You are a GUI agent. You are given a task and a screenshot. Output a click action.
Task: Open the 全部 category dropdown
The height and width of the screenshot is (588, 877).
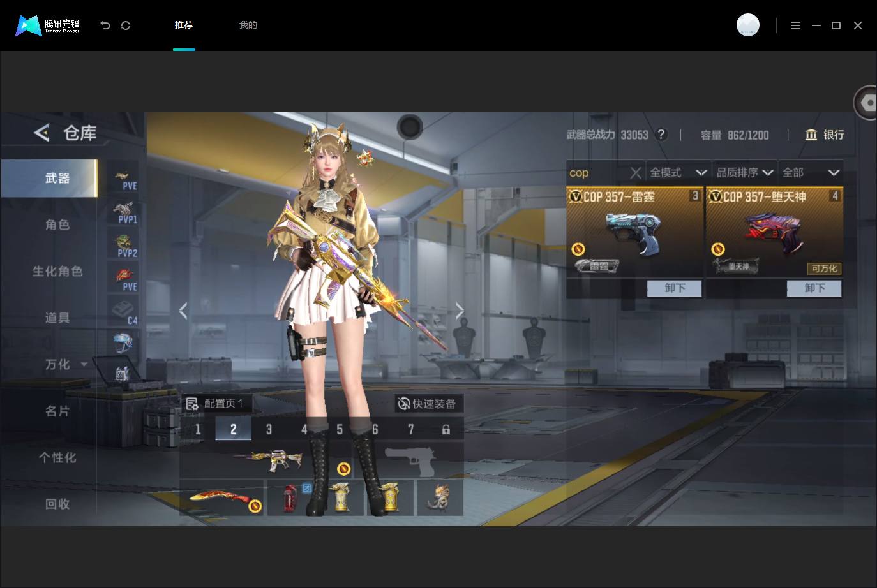[811, 173]
